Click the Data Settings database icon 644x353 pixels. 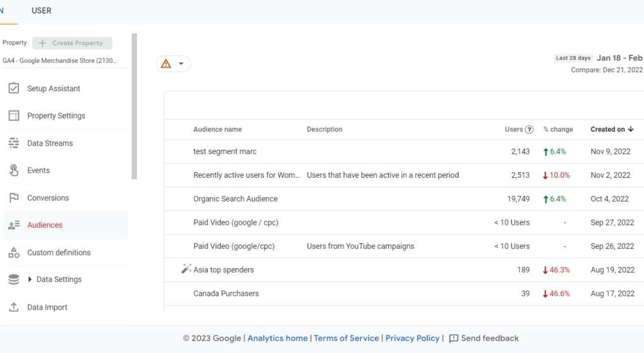(x=14, y=280)
